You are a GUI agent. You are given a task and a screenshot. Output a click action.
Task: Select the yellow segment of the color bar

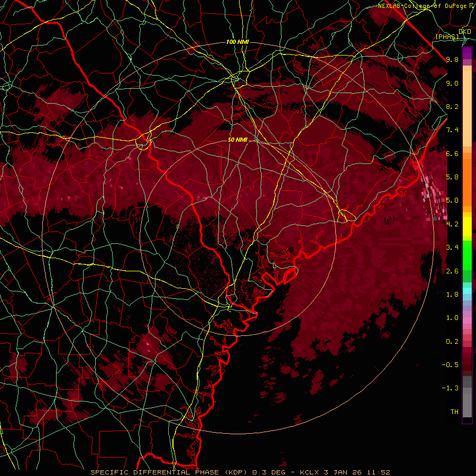467,226
